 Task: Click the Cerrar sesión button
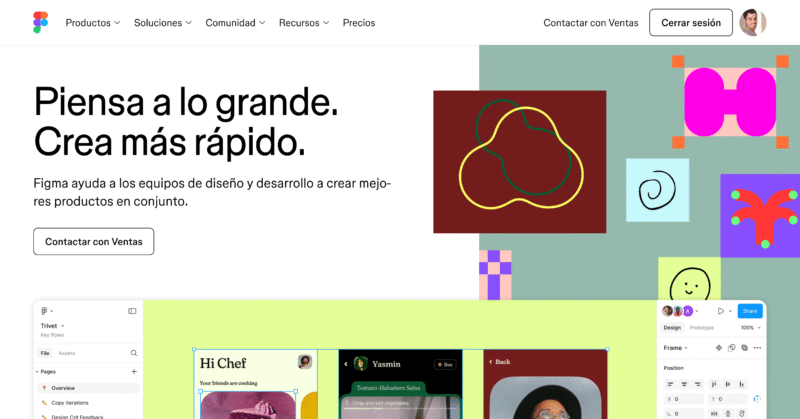[691, 22]
